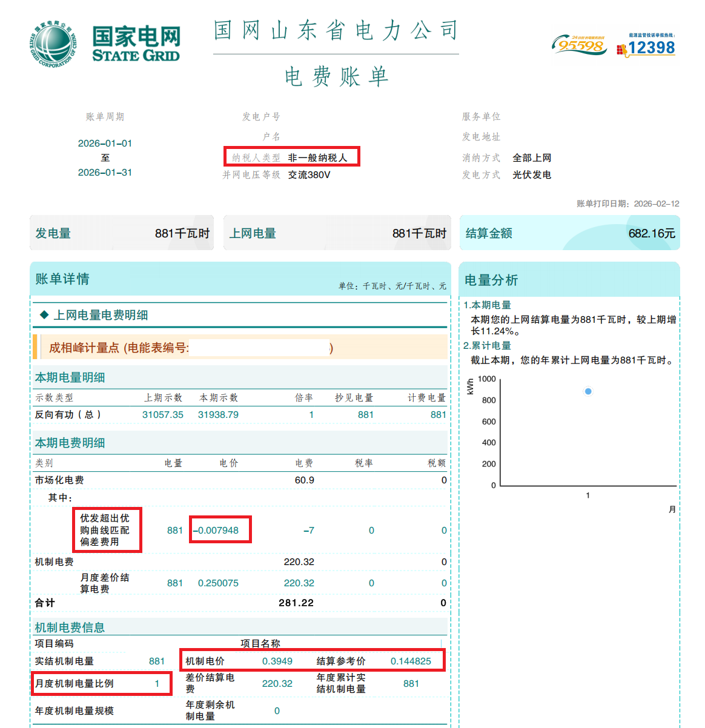
Task: Open the 机制电费信息 section
Action: pyautogui.click(x=71, y=627)
